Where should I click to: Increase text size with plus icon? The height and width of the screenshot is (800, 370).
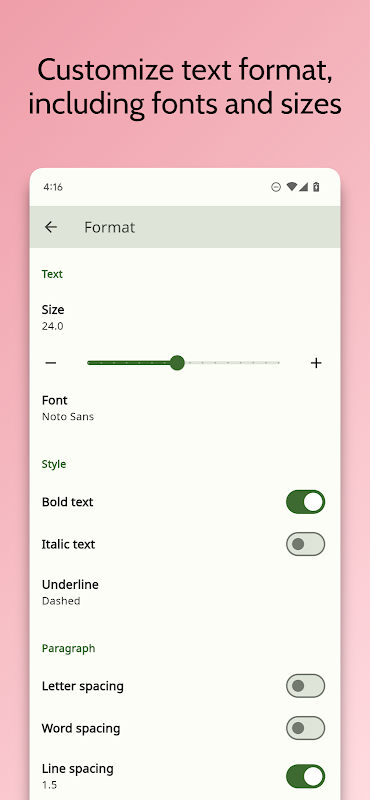pyautogui.click(x=316, y=363)
